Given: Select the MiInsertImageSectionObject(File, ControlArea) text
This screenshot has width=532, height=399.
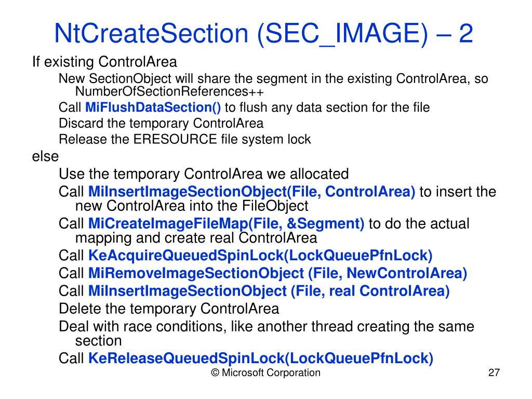Looking at the screenshot, I should [252, 191].
